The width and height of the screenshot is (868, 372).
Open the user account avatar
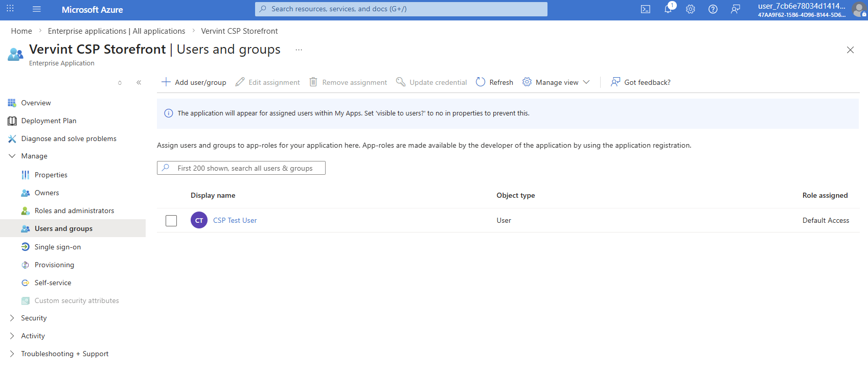pos(859,9)
